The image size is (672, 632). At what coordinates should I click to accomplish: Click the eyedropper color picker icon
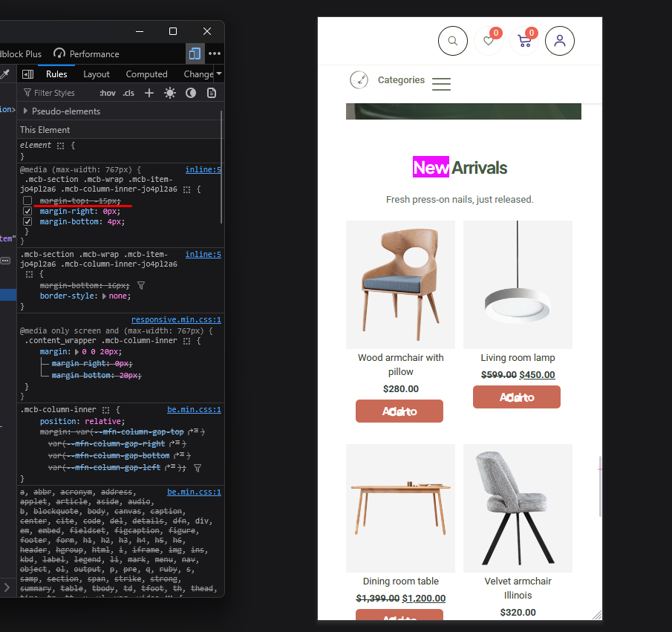point(5,74)
